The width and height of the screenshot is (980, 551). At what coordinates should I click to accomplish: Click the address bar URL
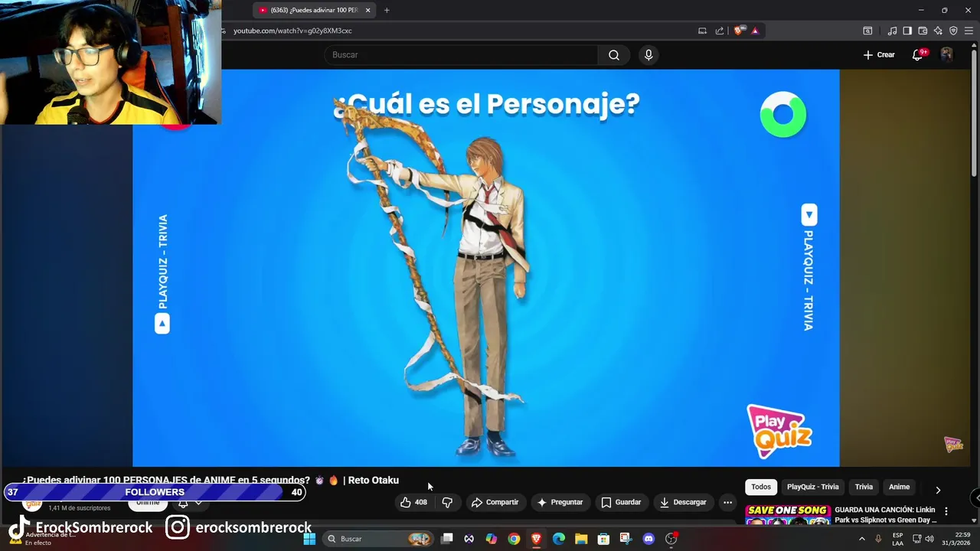point(292,31)
